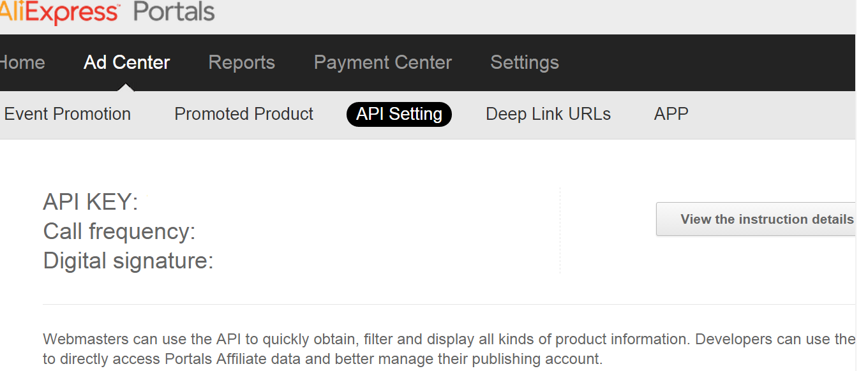Open the Settings menu

pyautogui.click(x=525, y=62)
